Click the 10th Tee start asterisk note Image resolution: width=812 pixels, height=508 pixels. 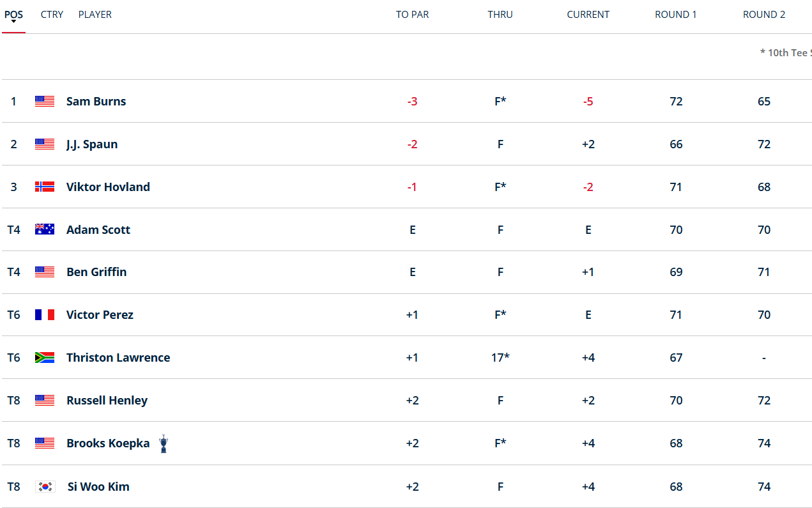point(787,52)
